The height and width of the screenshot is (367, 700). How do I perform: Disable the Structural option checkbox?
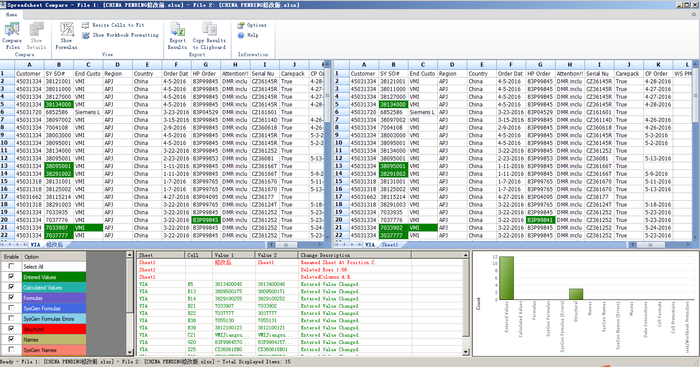coord(11,329)
